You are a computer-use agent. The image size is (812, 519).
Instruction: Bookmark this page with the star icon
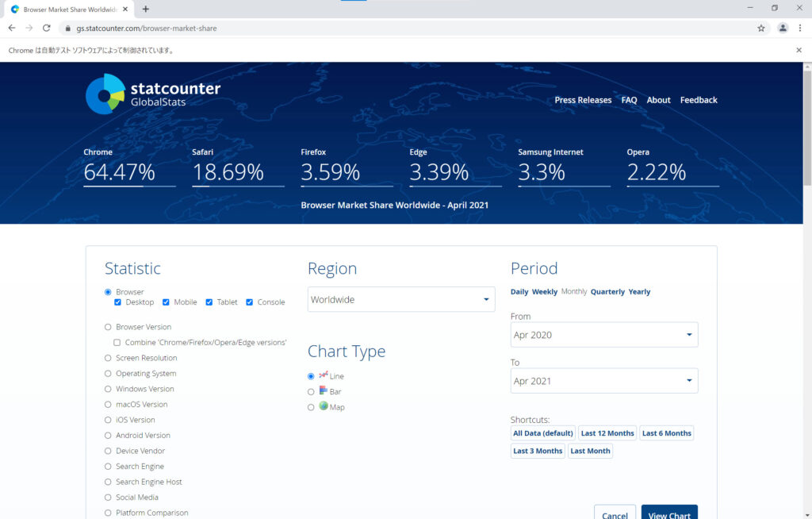[x=760, y=28]
